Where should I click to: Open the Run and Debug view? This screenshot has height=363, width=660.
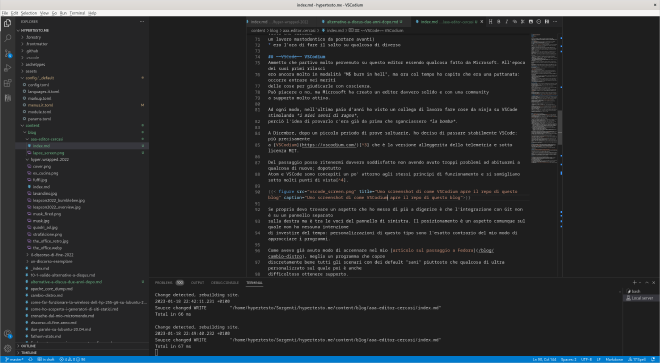tap(8, 68)
